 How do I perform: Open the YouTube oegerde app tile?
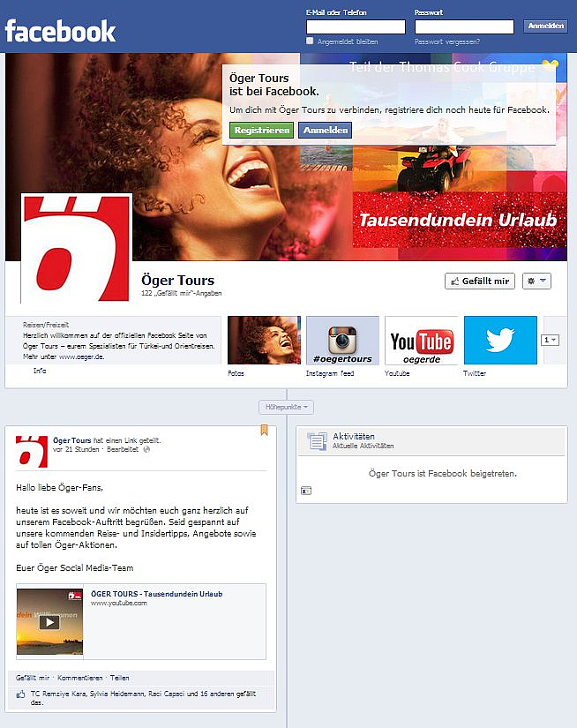pos(421,341)
